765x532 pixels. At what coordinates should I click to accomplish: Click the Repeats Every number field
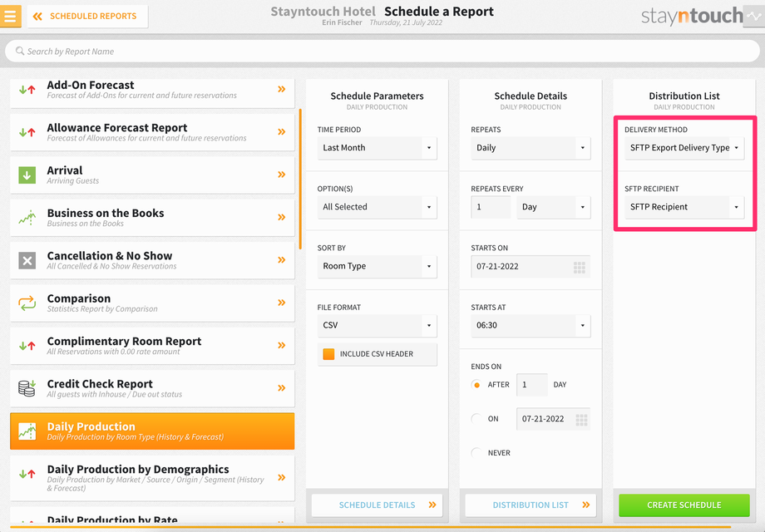point(491,207)
